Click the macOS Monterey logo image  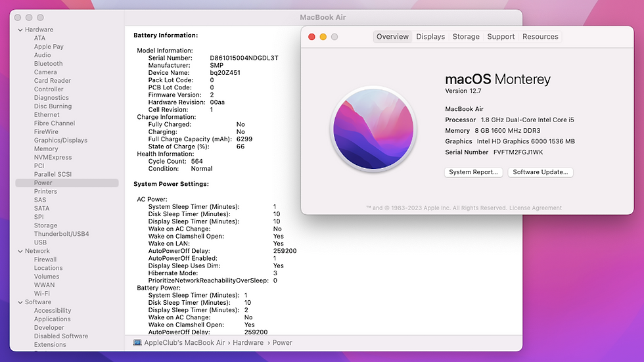(x=373, y=129)
